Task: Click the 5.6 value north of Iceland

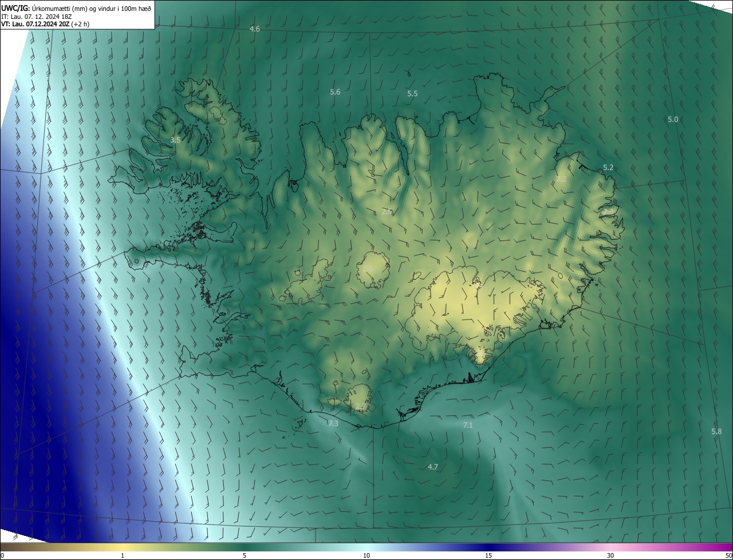Action: click(335, 92)
